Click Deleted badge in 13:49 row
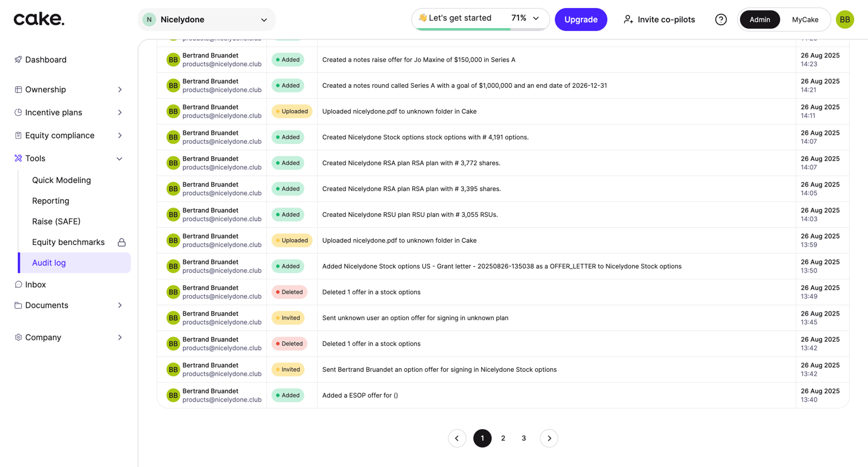 (x=290, y=292)
